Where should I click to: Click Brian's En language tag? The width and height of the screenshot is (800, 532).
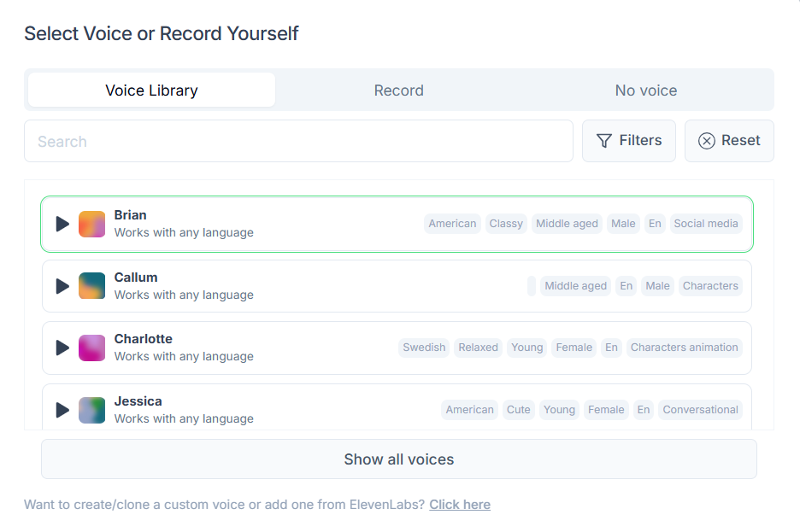click(655, 224)
